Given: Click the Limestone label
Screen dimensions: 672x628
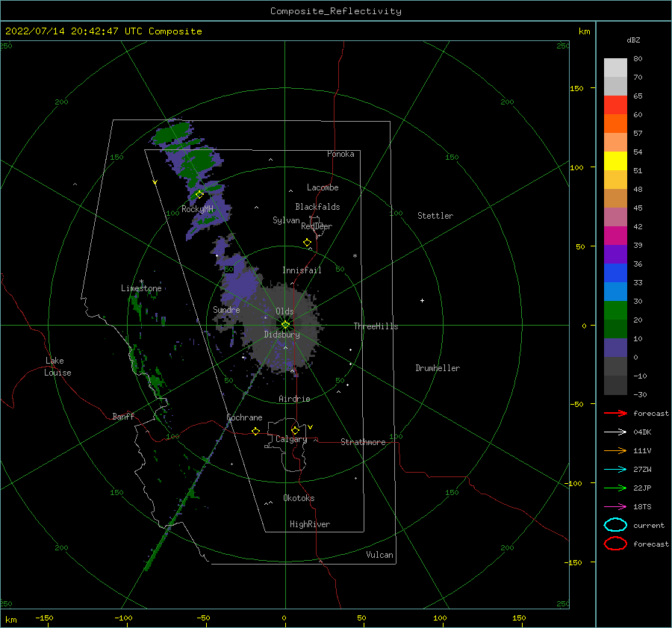Looking at the screenshot, I should [x=141, y=288].
